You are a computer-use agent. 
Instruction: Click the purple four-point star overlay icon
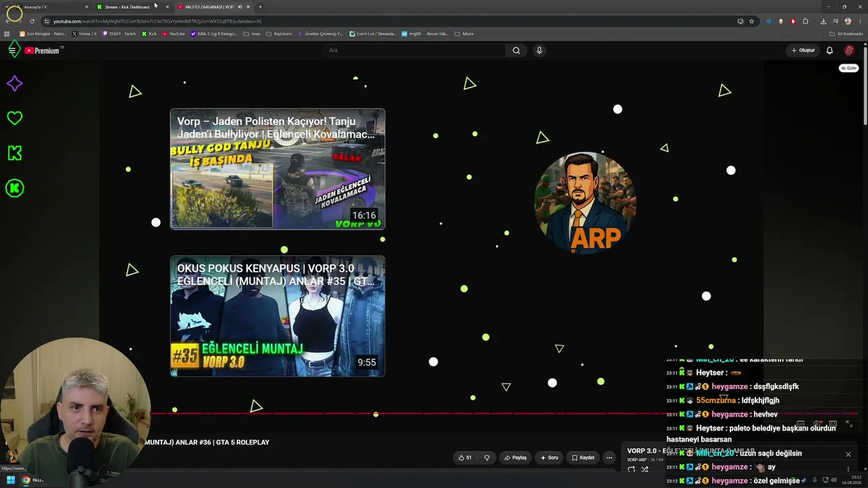(x=14, y=83)
